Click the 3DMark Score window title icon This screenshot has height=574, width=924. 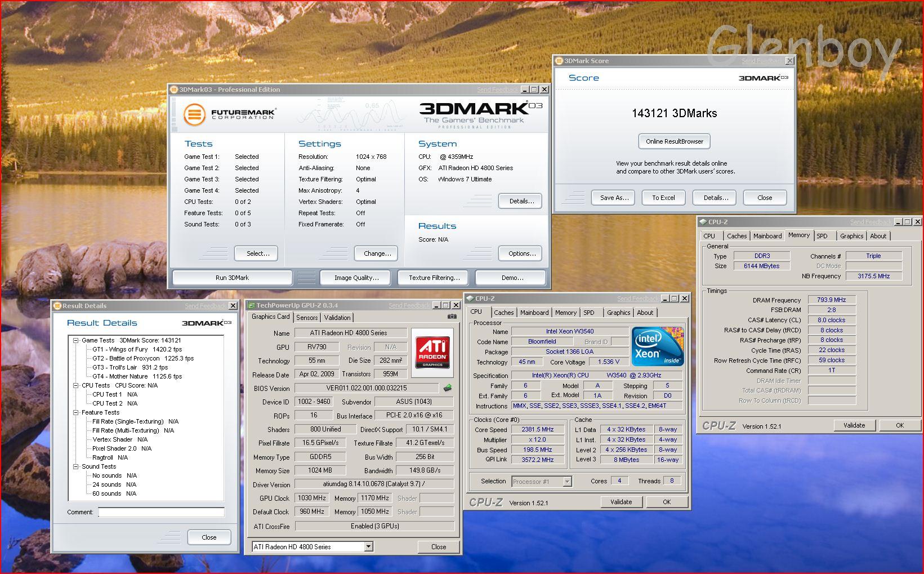point(559,61)
